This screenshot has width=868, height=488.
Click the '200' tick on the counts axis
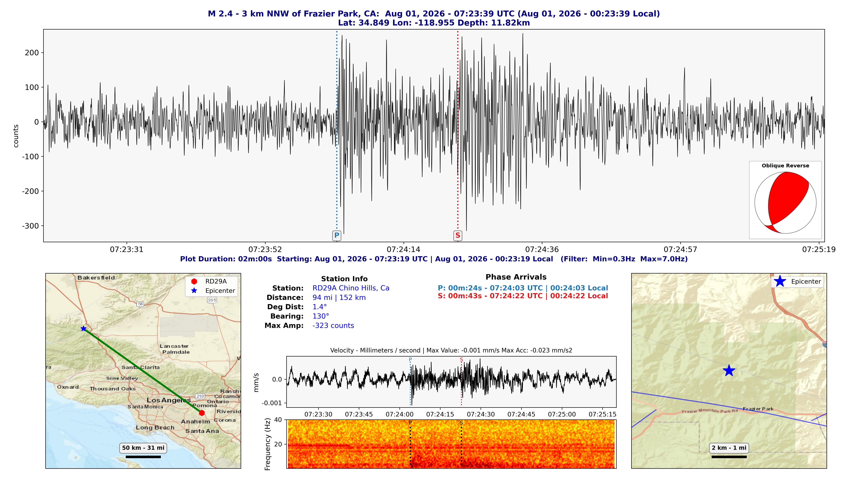32,53
